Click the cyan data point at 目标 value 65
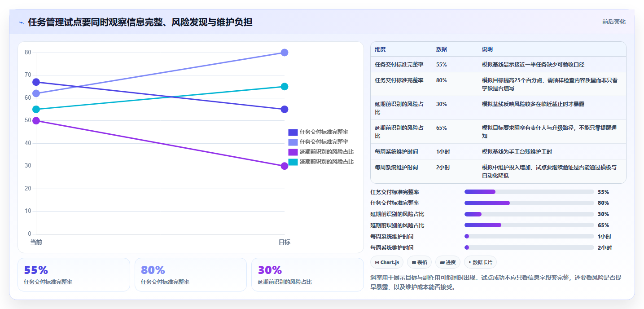Screen dimensions: 644x309 [x=285, y=87]
